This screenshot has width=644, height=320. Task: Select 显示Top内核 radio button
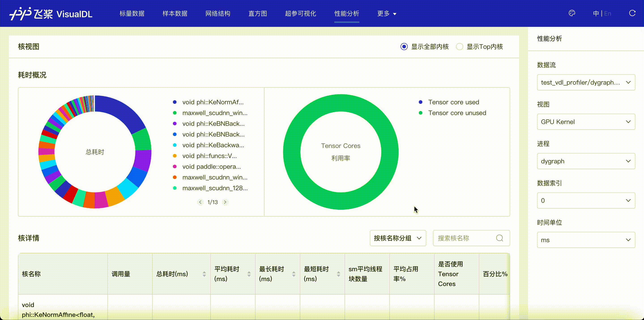[x=459, y=47]
